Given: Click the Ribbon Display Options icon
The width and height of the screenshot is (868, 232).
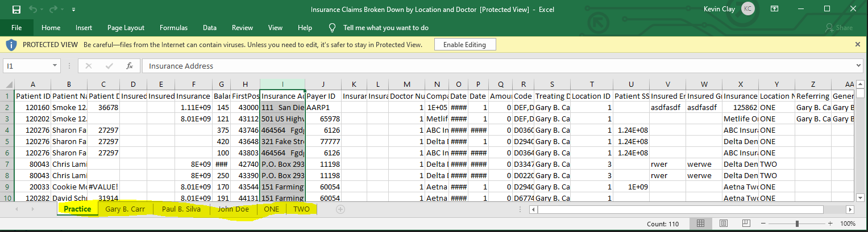Looking at the screenshot, I should point(774,9).
